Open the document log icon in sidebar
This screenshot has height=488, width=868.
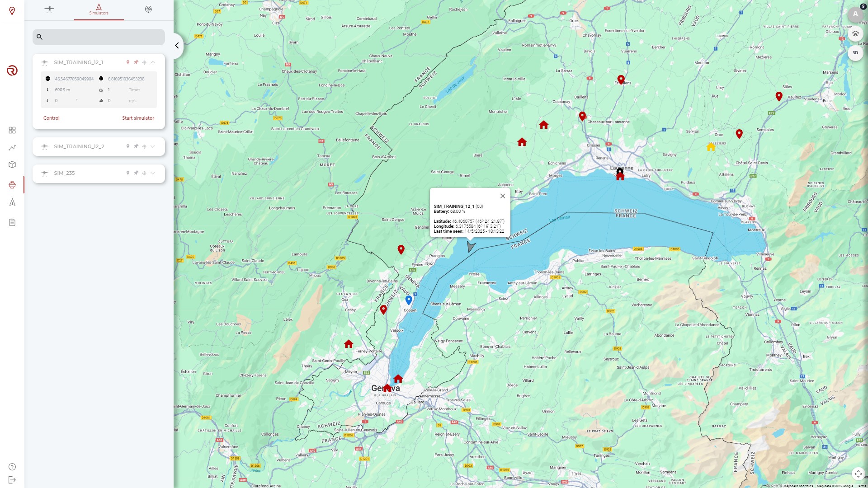tap(12, 222)
